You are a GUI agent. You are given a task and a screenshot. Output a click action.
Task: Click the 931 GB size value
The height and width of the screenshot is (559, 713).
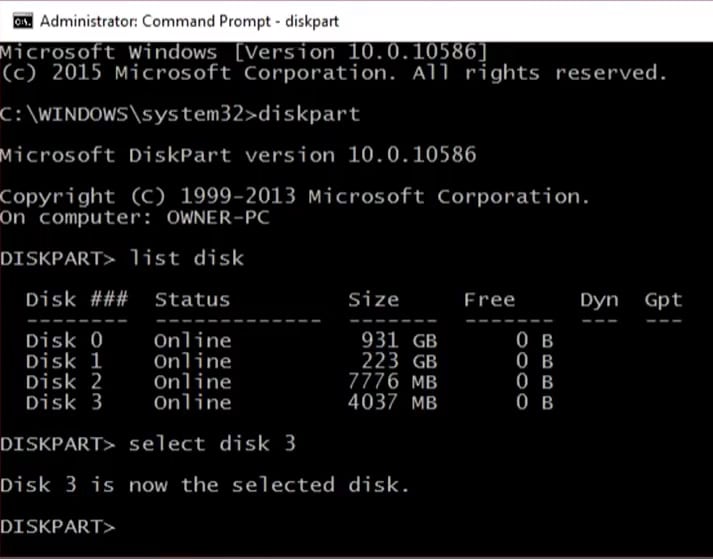pyautogui.click(x=399, y=340)
